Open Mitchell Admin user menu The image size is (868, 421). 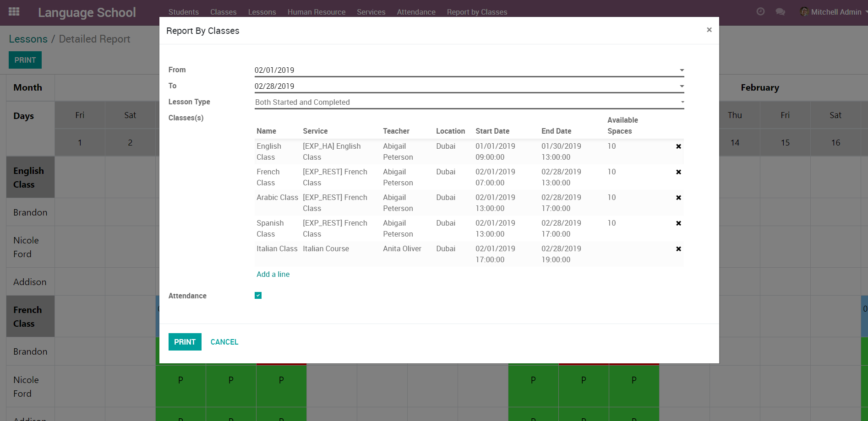(831, 12)
